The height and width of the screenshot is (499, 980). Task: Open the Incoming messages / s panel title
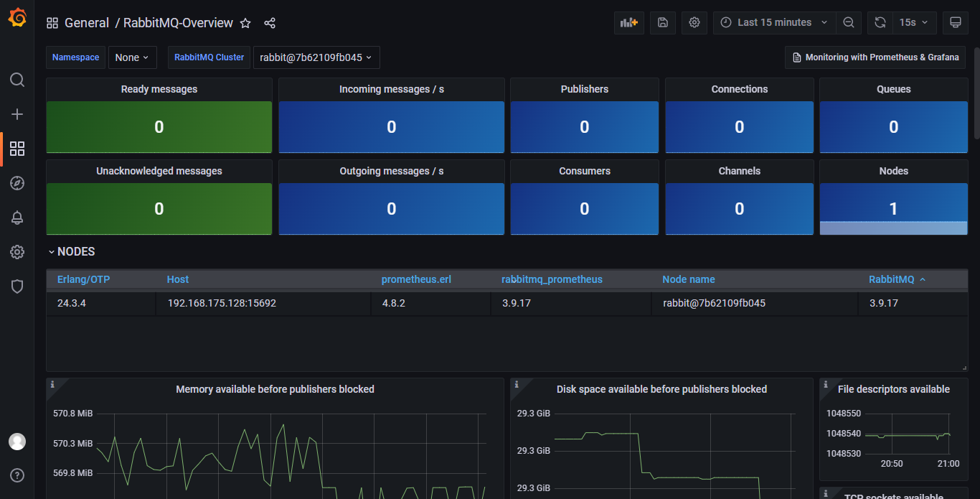tap(392, 89)
